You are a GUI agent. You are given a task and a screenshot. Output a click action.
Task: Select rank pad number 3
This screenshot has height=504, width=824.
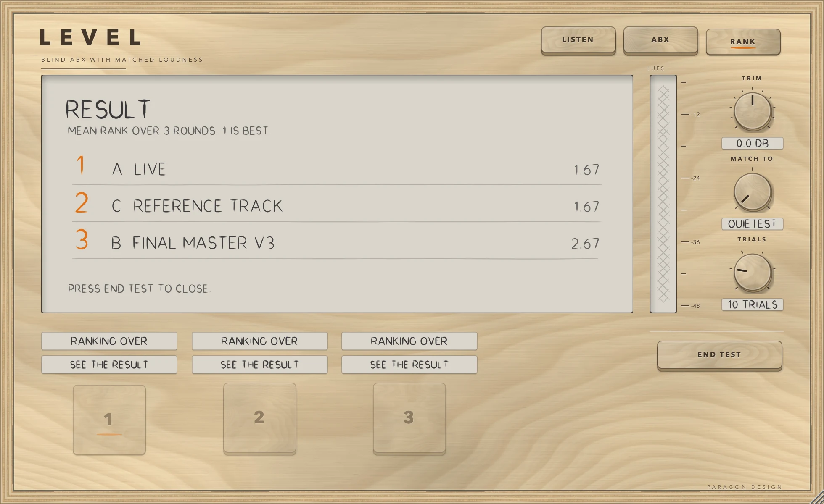tap(409, 418)
